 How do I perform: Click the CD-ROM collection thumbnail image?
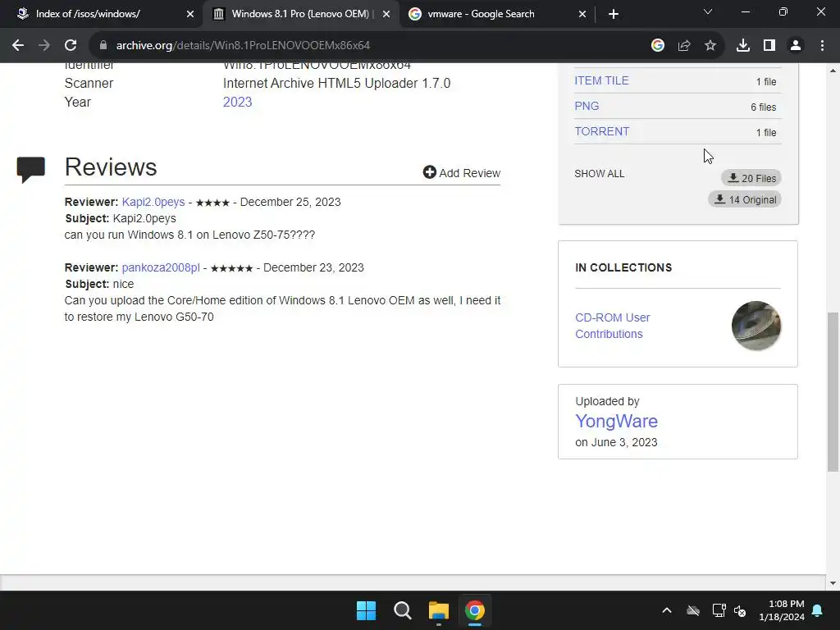(756, 326)
